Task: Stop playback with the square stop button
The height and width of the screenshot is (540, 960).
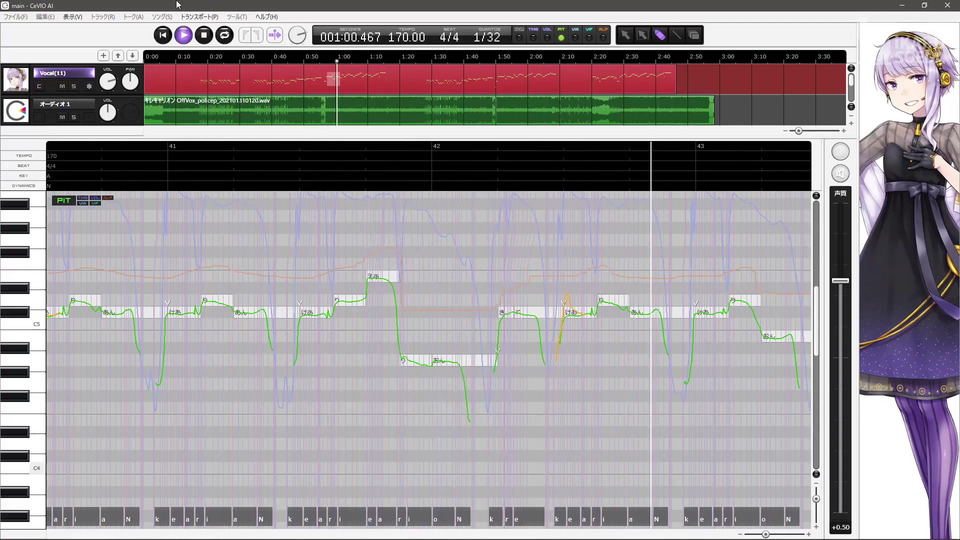Action: coord(204,35)
